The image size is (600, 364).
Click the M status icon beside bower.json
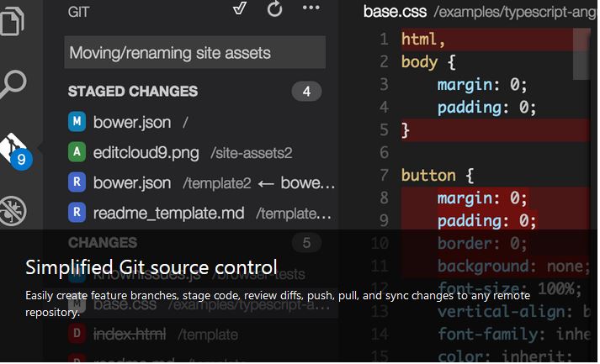pos(77,122)
